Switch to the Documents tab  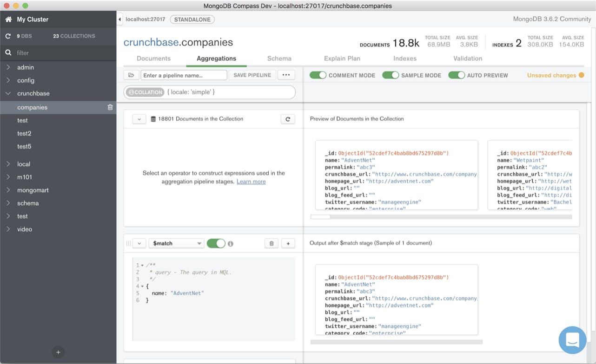[153, 58]
